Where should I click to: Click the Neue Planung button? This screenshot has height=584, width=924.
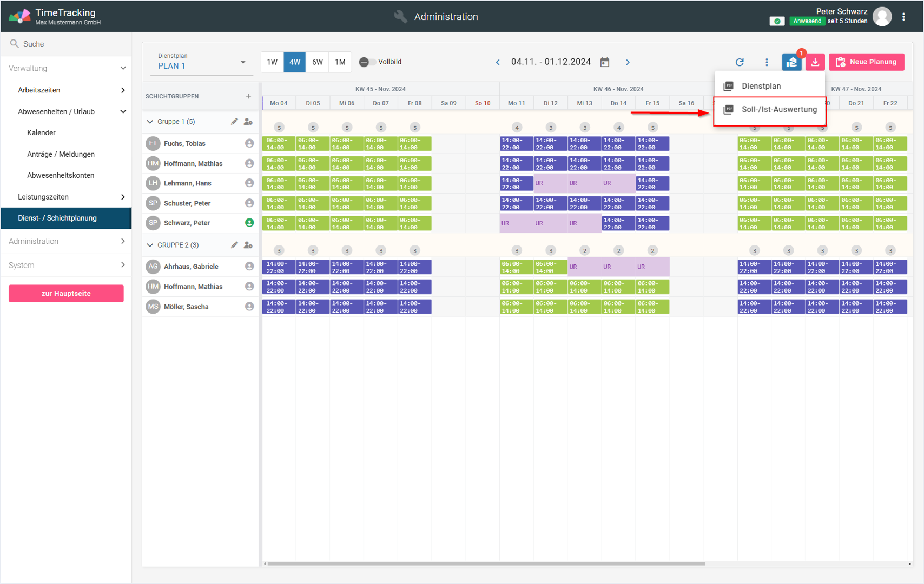point(866,62)
